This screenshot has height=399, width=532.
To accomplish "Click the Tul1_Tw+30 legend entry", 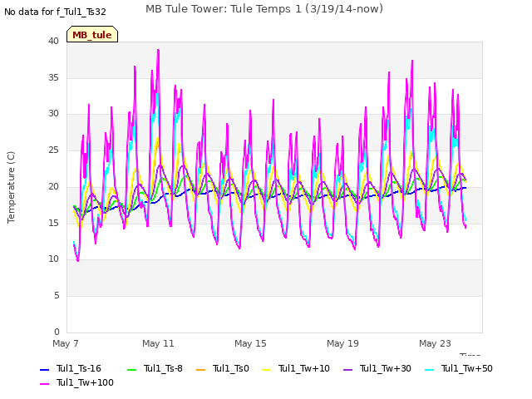I will pyautogui.click(x=377, y=368).
